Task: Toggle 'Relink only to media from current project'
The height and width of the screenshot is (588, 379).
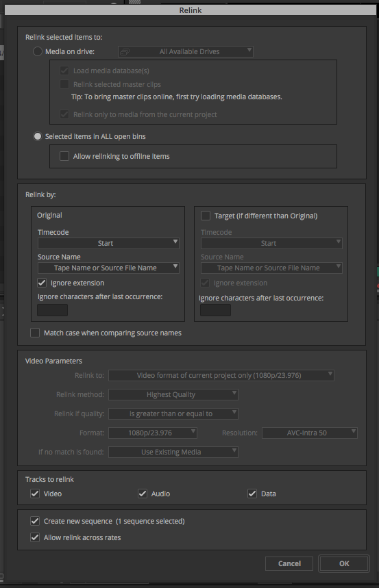Action: 64,114
